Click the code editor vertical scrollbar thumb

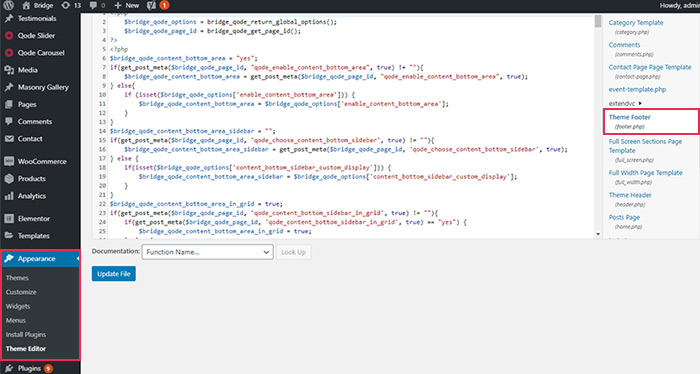coord(598,21)
